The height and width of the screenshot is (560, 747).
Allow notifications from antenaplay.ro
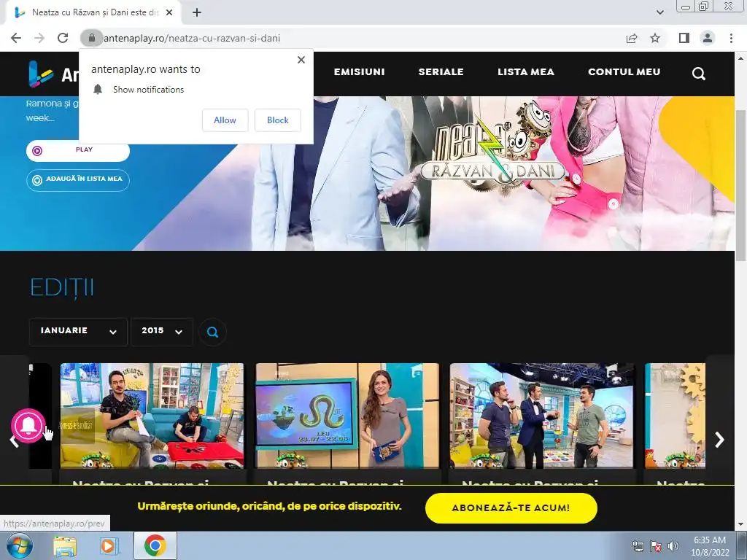[x=225, y=120]
